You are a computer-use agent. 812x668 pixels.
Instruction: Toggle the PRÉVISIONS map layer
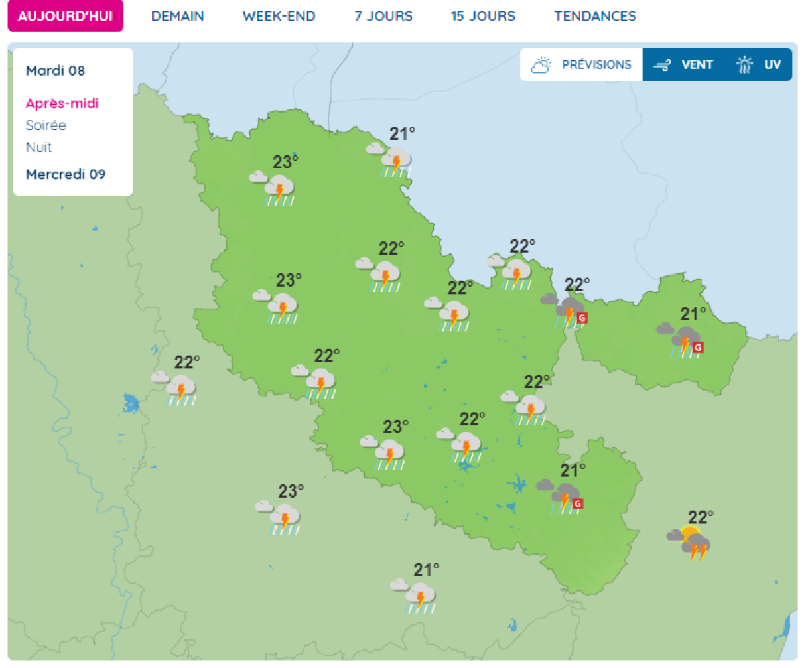pos(581,64)
